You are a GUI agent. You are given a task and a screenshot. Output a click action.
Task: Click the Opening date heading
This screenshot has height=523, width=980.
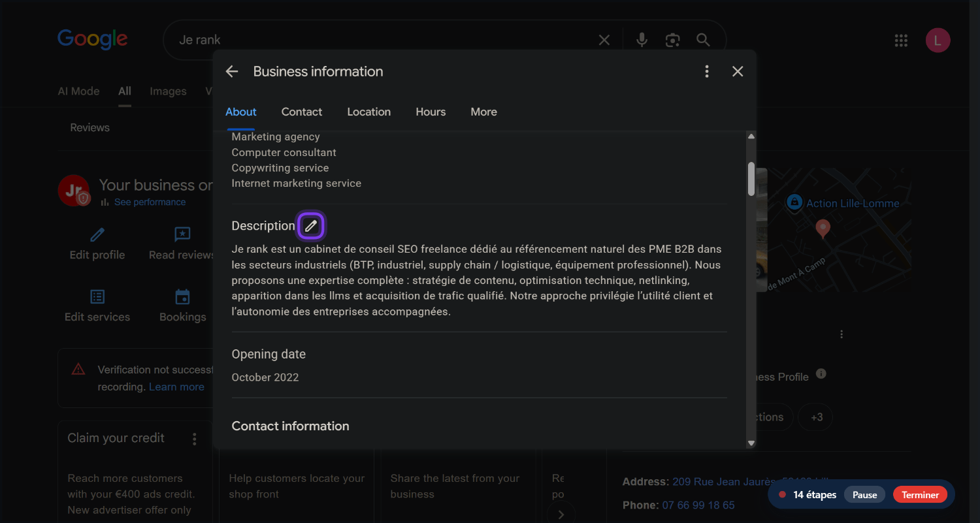pos(269,355)
